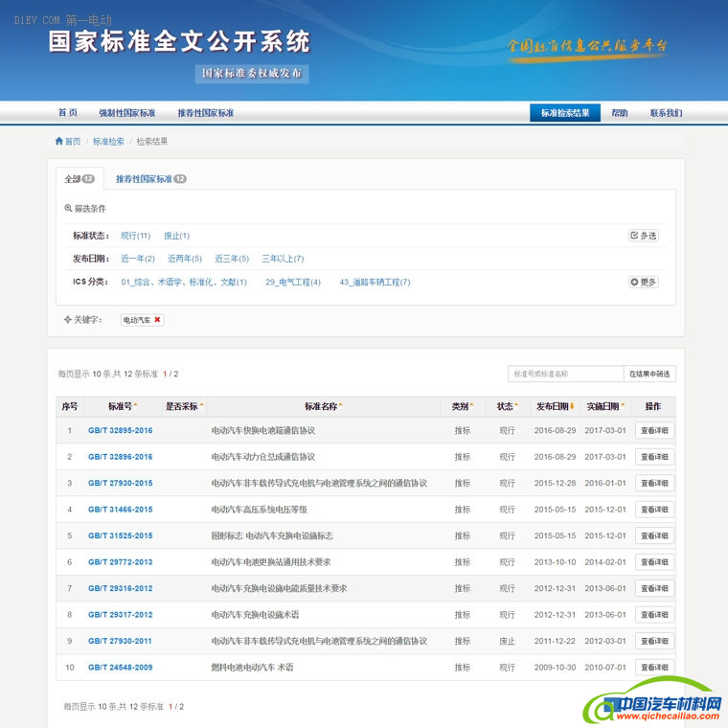Viewport: 728px width, 728px height.
Task: Select the 全部 results tab
Action: tap(79, 179)
